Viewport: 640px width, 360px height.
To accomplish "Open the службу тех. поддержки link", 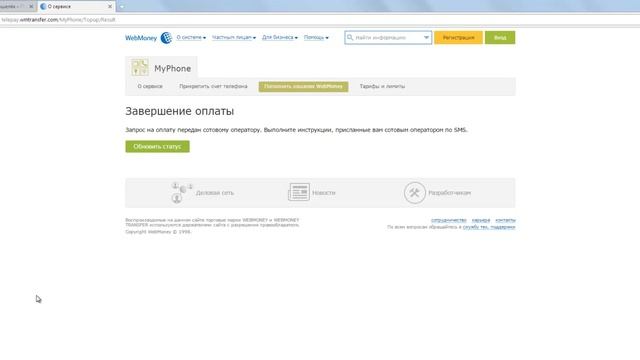I will pos(489,227).
